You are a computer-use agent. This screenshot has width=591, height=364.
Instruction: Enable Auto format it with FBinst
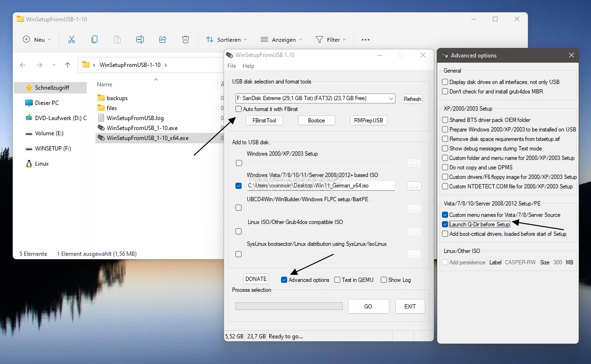click(x=239, y=109)
